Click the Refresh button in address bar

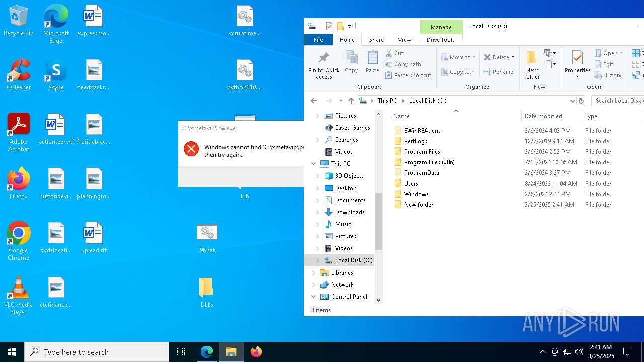(581, 101)
